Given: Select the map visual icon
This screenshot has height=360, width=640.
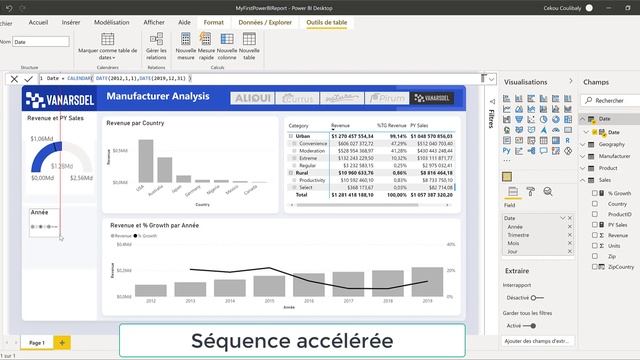Looking at the screenshot, I should (x=507, y=130).
